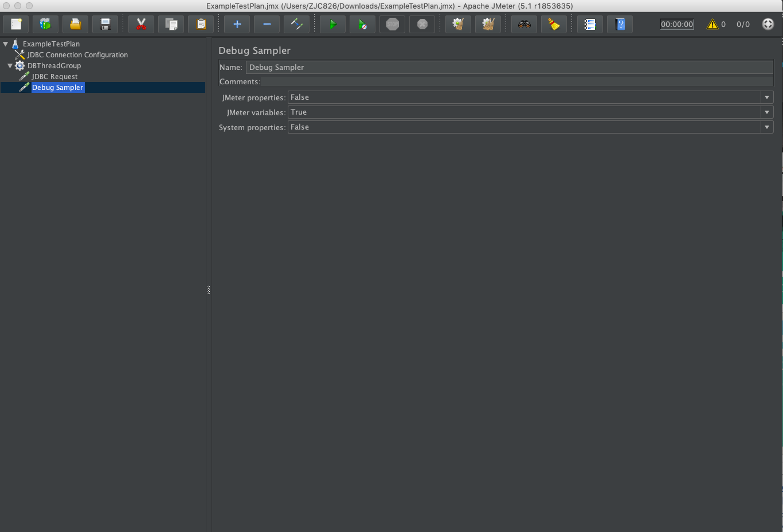The image size is (783, 532).
Task: Save the test plan with floppy icon
Action: pos(105,24)
